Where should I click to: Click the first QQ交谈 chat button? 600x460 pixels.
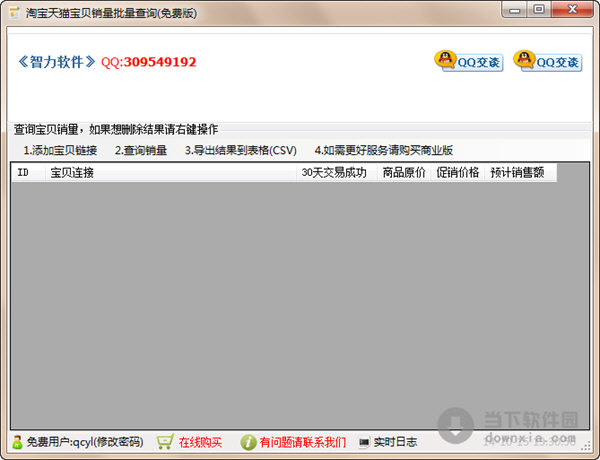point(468,61)
